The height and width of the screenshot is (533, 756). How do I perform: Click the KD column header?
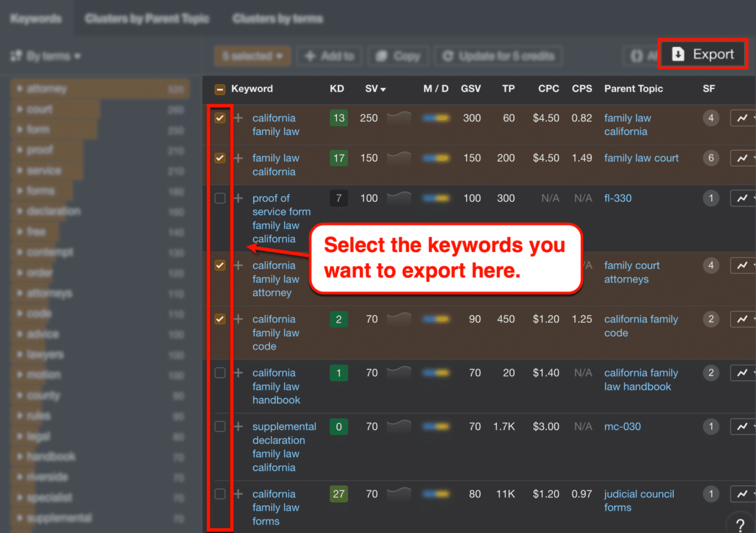pyautogui.click(x=337, y=89)
